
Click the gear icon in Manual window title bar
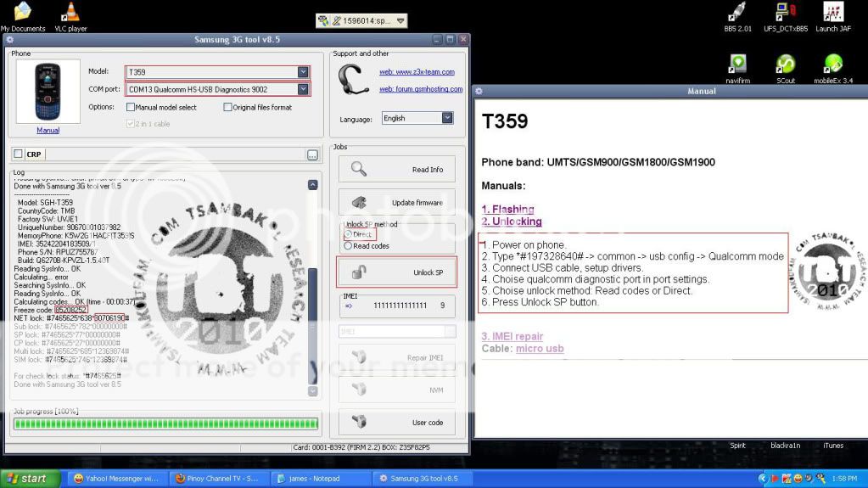pyautogui.click(x=479, y=92)
